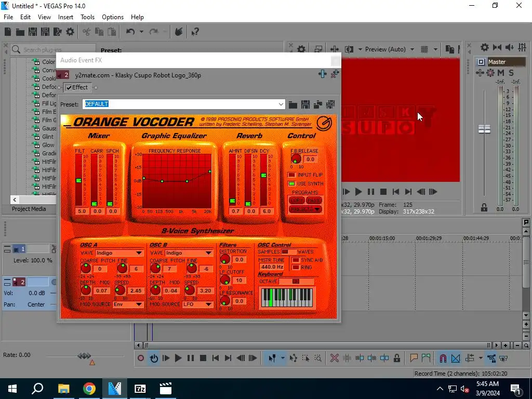
Task: Split the event with the Split icon
Action: pos(384,358)
